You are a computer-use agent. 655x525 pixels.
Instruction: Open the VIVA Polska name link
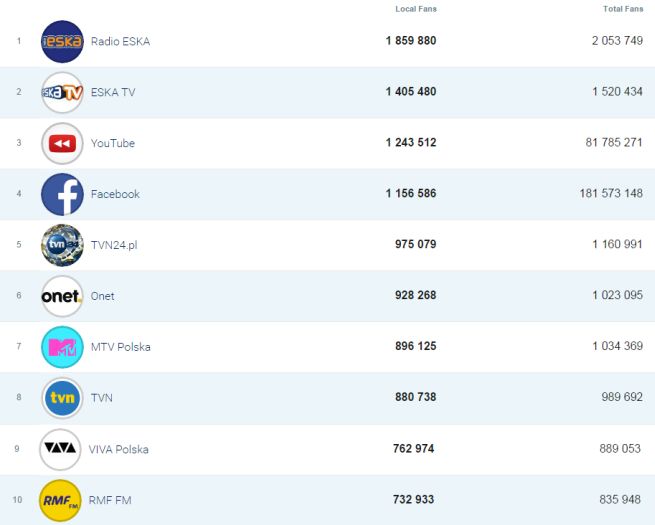pyautogui.click(x=119, y=449)
